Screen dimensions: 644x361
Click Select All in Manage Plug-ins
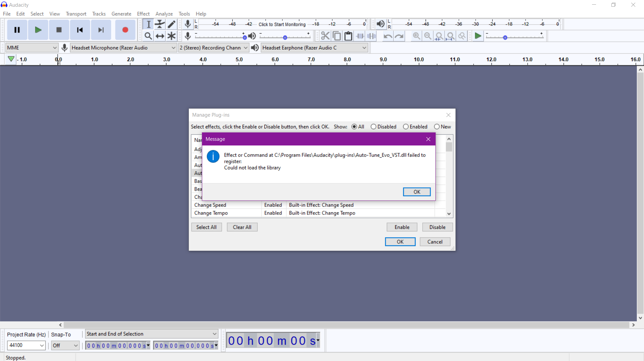click(206, 227)
